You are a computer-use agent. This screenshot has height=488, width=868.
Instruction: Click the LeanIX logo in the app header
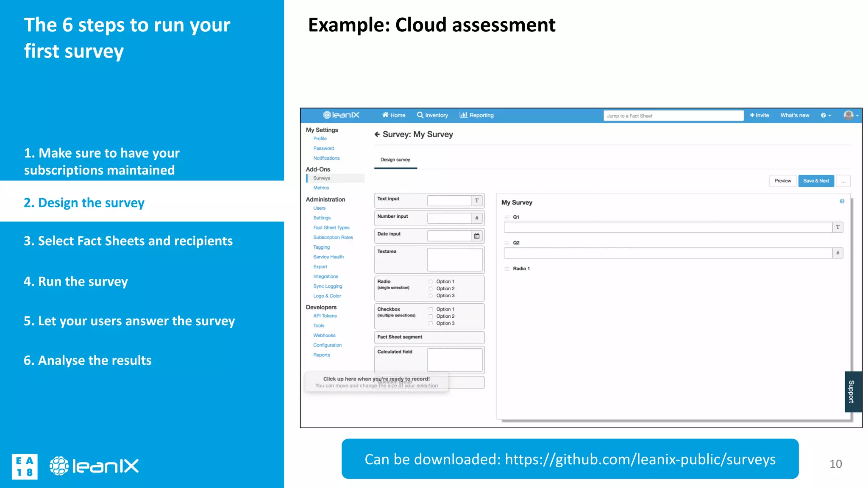(341, 115)
